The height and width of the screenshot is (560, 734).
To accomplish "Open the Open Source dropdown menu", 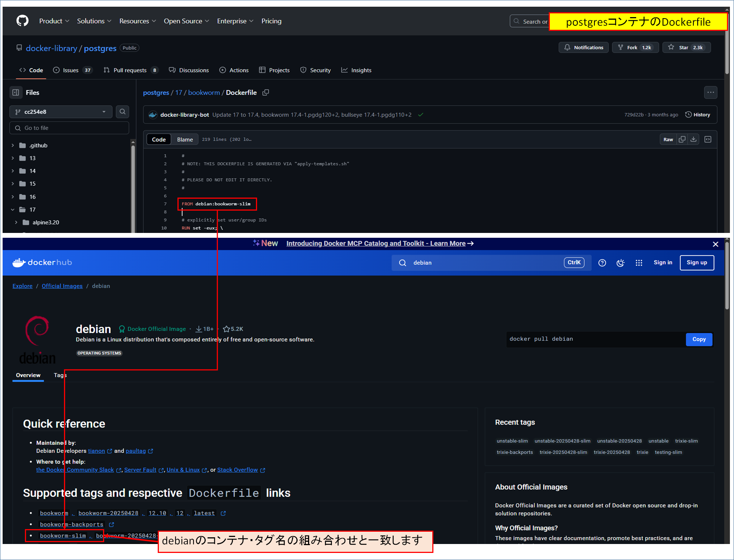I will tap(186, 21).
